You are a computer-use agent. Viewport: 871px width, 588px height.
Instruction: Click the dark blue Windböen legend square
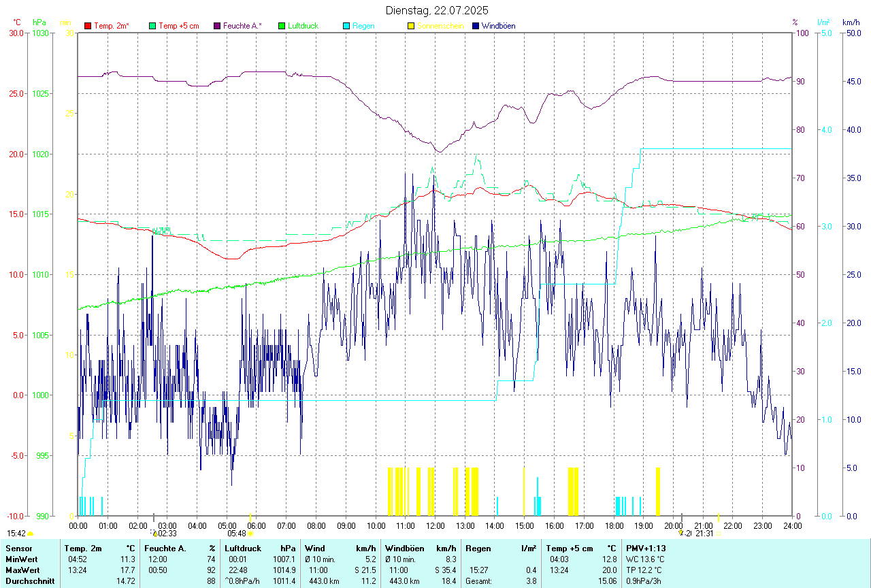pos(476,26)
